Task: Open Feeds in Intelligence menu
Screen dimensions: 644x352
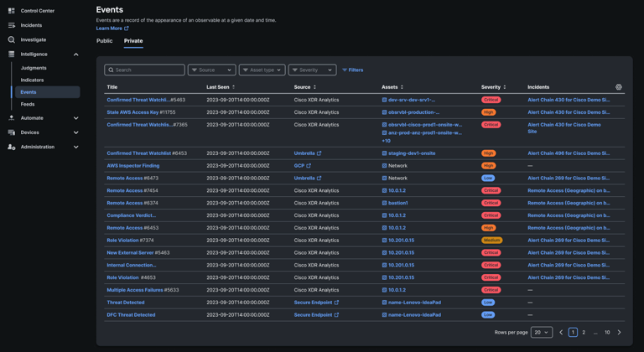Action: coord(28,104)
